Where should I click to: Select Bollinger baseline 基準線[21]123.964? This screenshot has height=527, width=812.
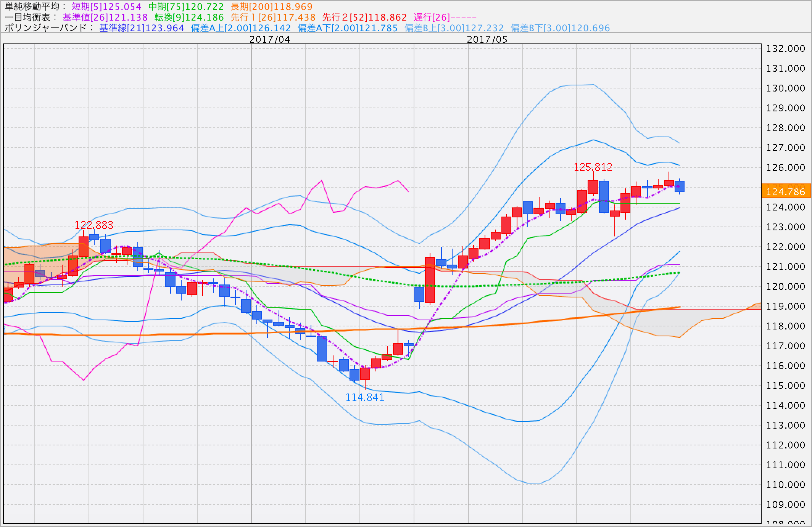click(142, 28)
